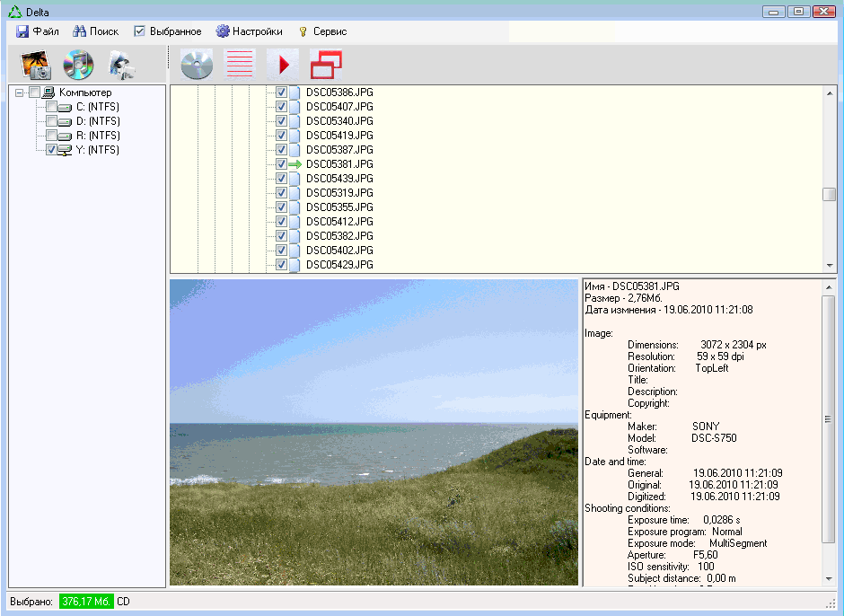This screenshot has width=844, height=616.
Task: Select the D: (NTFS) drive label
Action: tap(98, 121)
